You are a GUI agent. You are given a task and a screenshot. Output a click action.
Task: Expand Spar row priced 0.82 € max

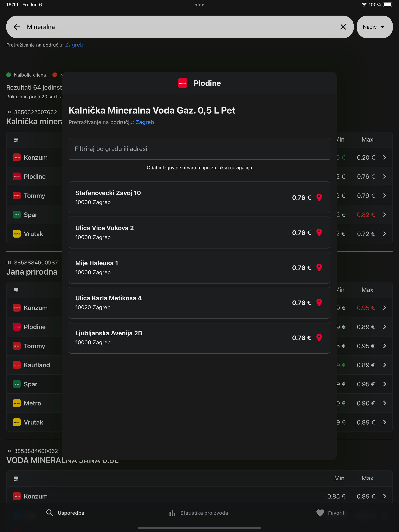pos(385,215)
